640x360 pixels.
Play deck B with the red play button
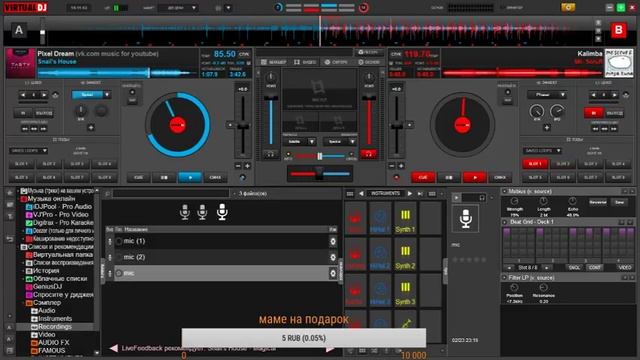tap(475, 178)
